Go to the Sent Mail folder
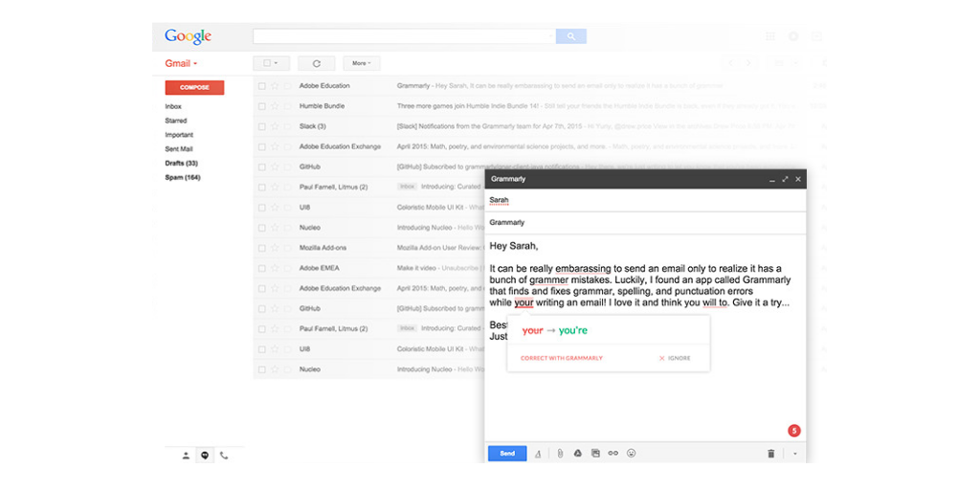The height and width of the screenshot is (490, 980). tap(179, 149)
